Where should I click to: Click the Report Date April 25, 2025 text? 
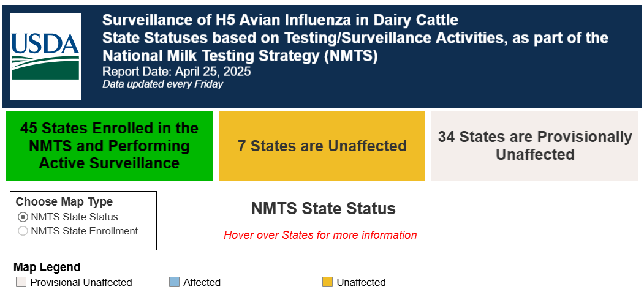pyautogui.click(x=176, y=72)
